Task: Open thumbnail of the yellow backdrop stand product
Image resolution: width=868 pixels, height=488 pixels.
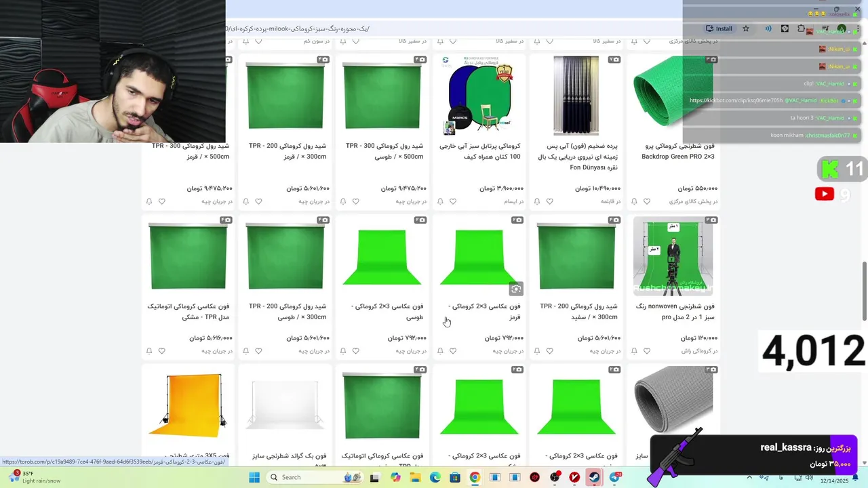Action: click(x=188, y=405)
